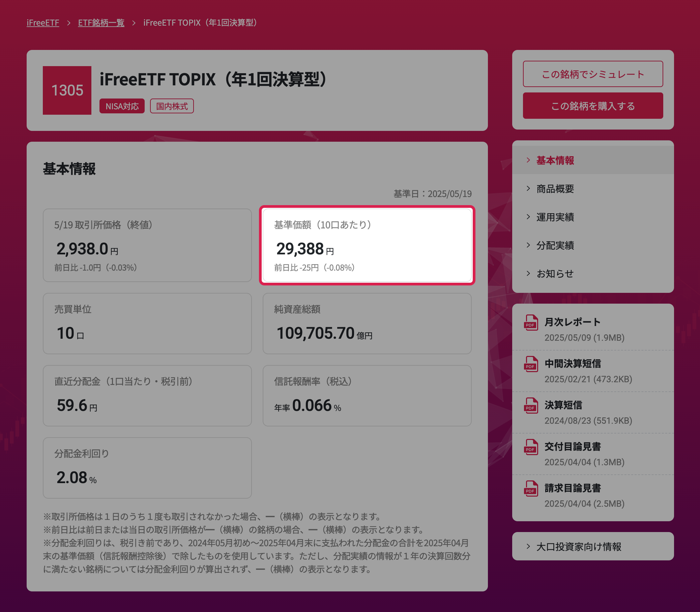Click the この銘柄でシミュレート button
Image resolution: width=700 pixels, height=612 pixels.
(x=593, y=74)
